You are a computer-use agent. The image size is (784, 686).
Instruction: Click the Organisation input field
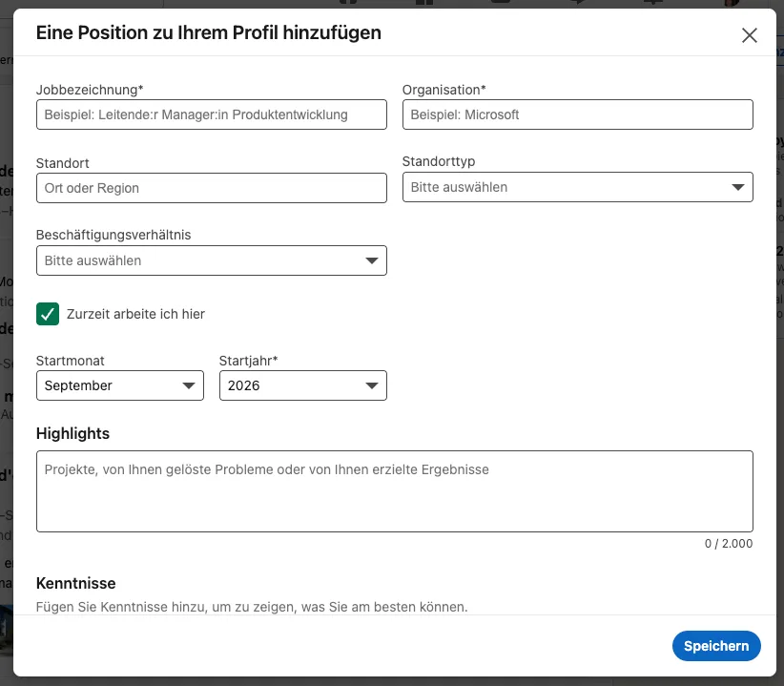[x=577, y=114]
